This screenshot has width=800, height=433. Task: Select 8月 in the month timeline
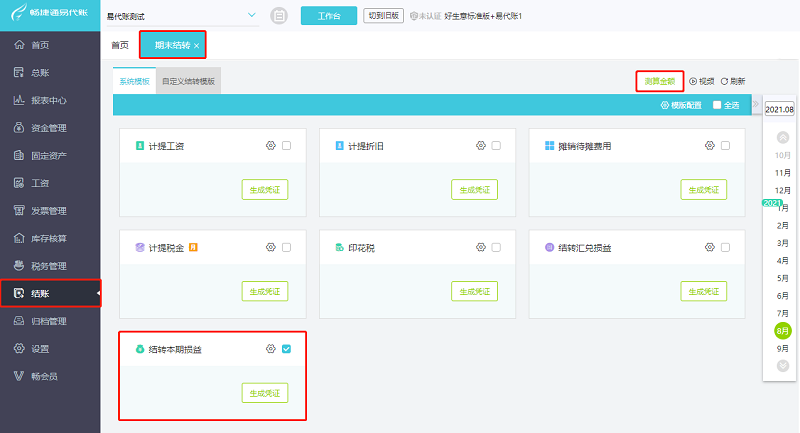click(783, 331)
